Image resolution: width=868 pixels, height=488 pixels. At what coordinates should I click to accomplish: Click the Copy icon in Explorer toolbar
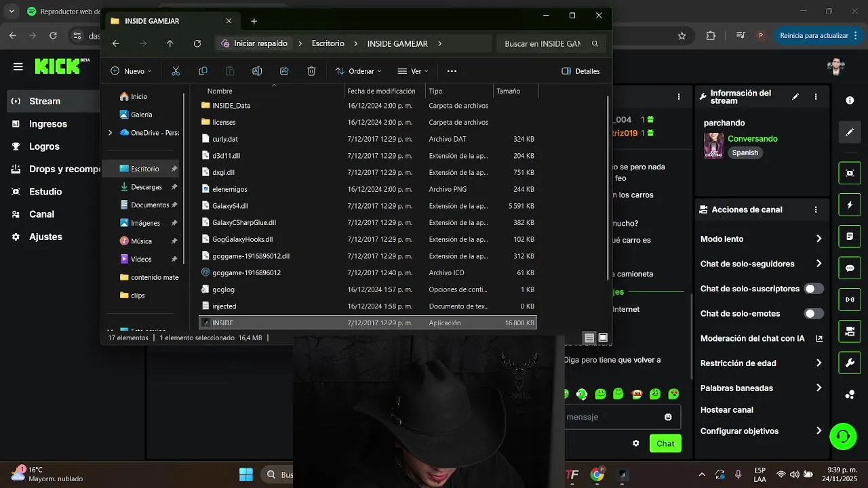(x=203, y=71)
